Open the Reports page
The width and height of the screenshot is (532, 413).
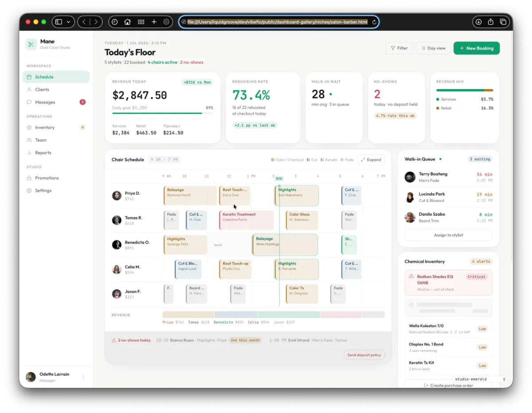56,152
